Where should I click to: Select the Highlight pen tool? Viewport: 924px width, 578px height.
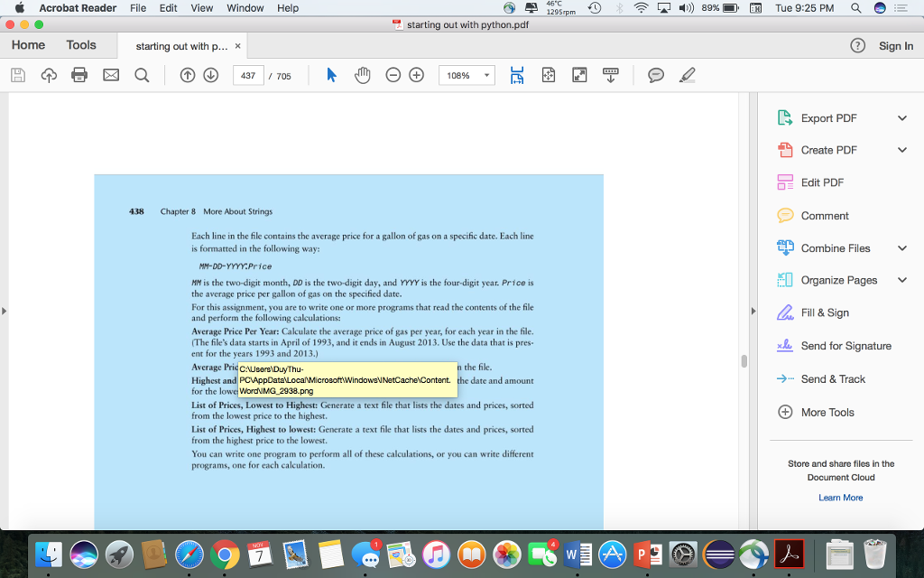point(687,75)
